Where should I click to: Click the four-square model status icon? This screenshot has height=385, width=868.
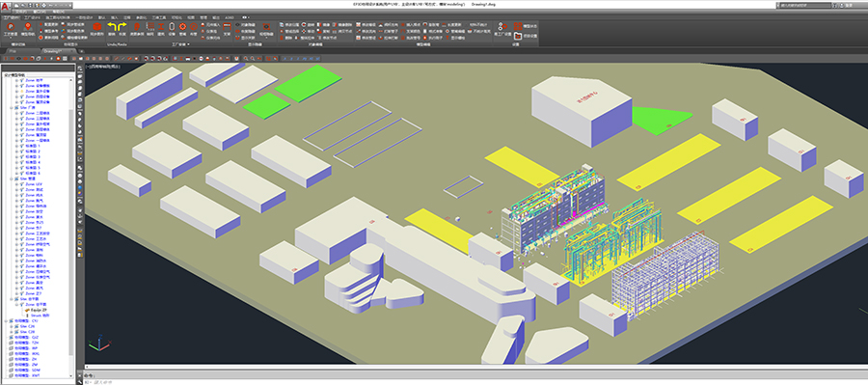(518, 26)
